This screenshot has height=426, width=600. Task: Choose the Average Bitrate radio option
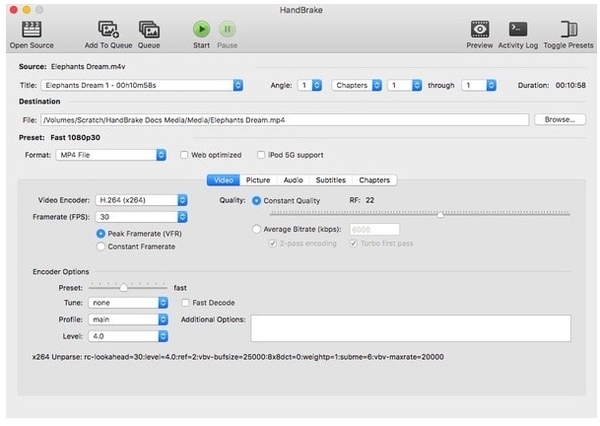tap(257, 229)
